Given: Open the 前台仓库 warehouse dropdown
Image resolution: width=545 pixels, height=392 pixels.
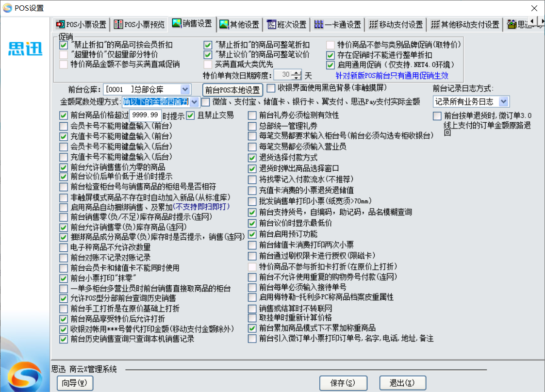Looking at the screenshot, I should tap(185, 89).
